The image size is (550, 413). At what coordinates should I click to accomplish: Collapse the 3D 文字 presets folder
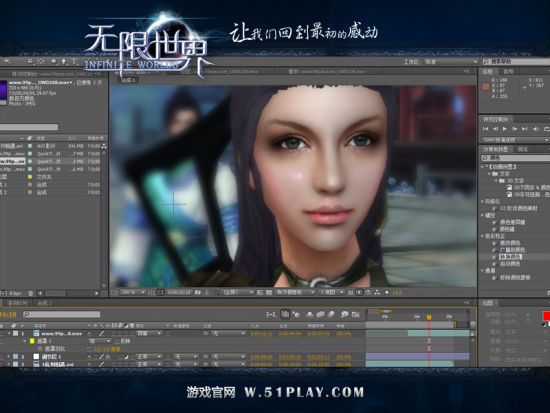click(x=497, y=181)
